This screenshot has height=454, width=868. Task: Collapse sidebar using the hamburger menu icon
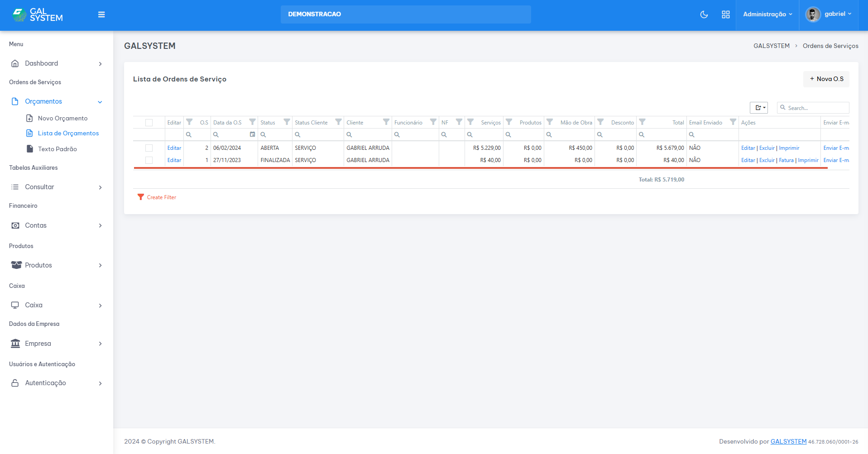(x=101, y=14)
